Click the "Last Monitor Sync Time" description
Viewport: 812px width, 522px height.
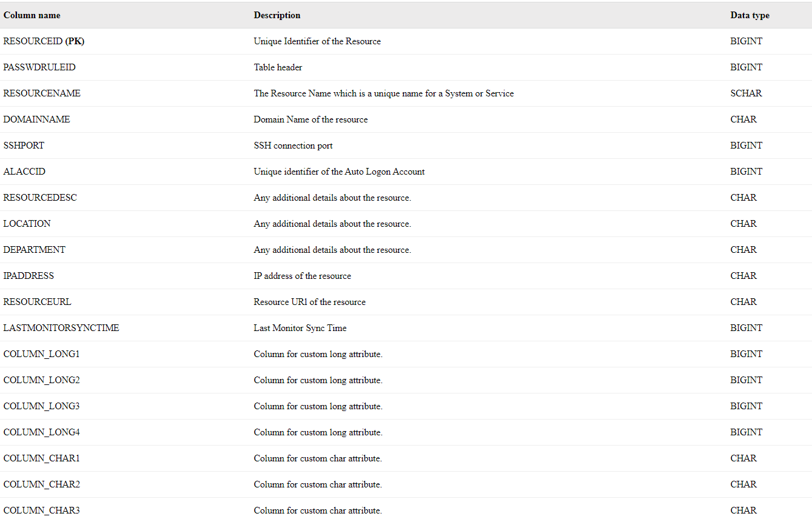[x=300, y=328]
